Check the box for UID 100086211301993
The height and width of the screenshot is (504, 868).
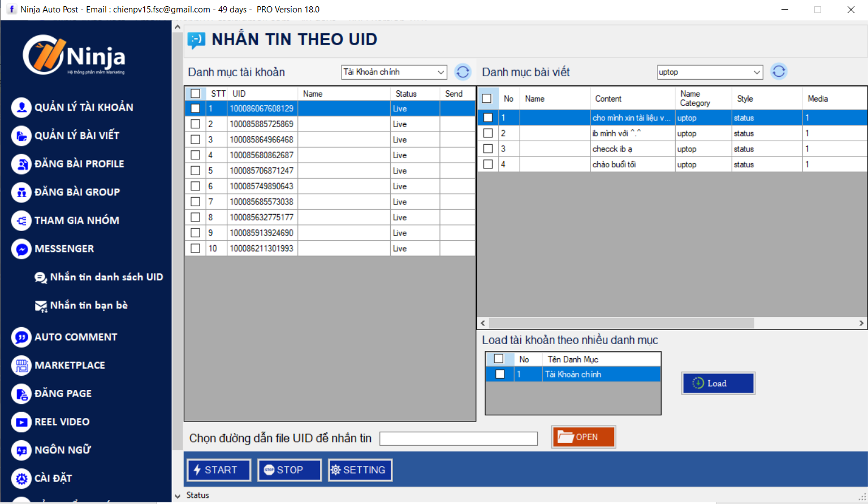point(195,248)
